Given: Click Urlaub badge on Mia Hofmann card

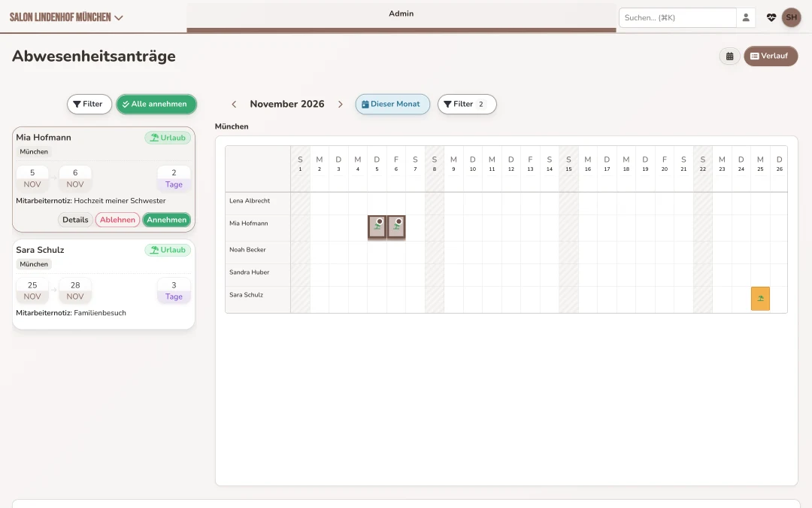Looking at the screenshot, I should click(x=168, y=138).
